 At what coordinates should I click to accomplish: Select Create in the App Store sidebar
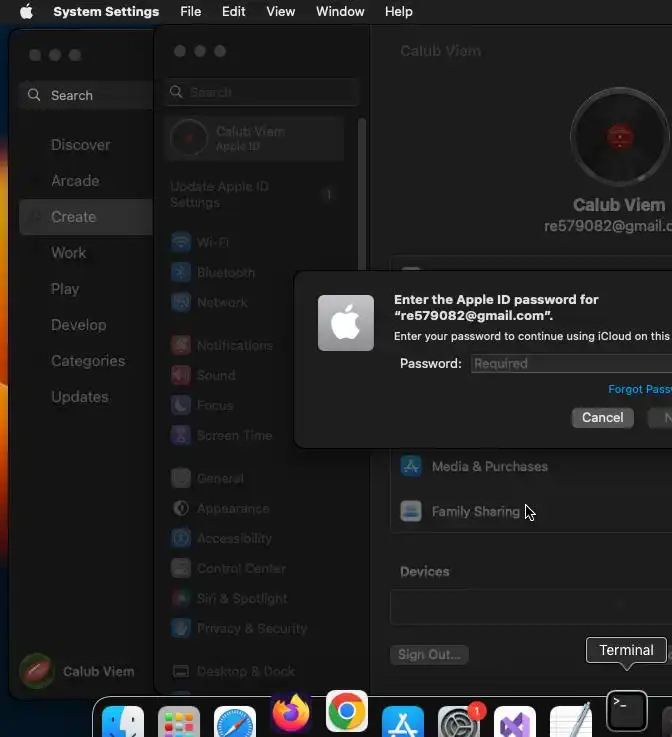point(86,217)
